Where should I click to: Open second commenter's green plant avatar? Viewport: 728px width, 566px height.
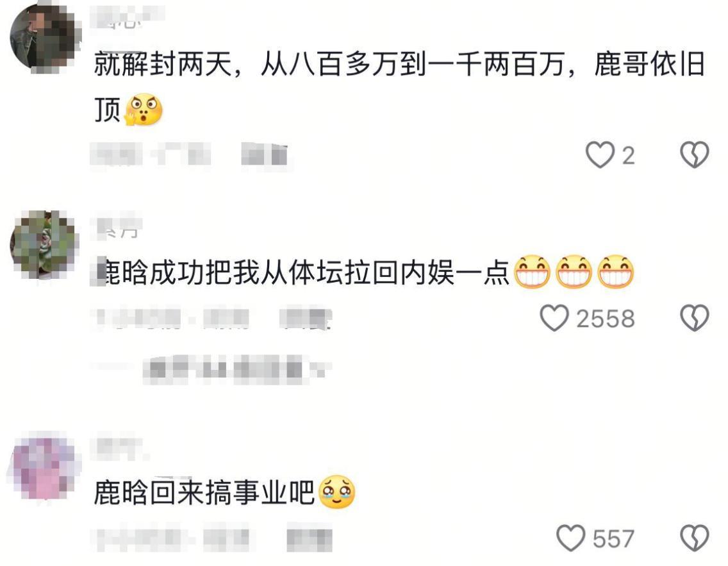click(44, 245)
